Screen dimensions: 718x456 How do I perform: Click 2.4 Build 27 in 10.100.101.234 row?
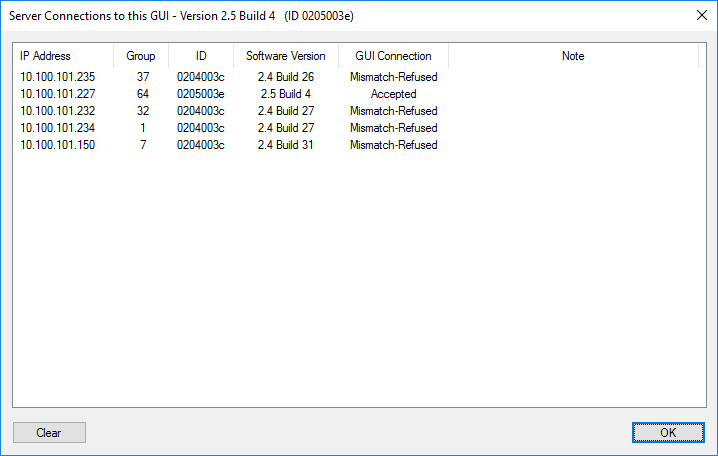click(286, 128)
